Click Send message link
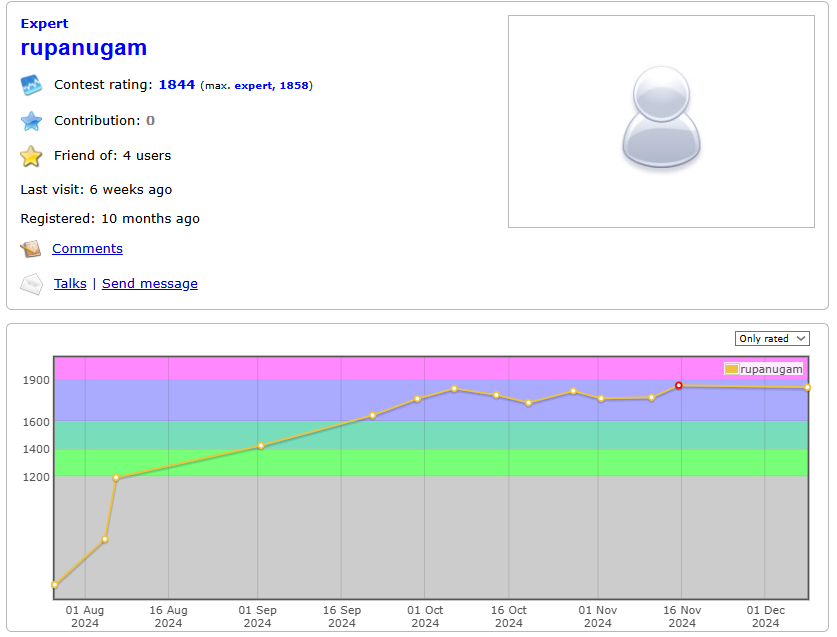The width and height of the screenshot is (837, 637). pos(149,283)
